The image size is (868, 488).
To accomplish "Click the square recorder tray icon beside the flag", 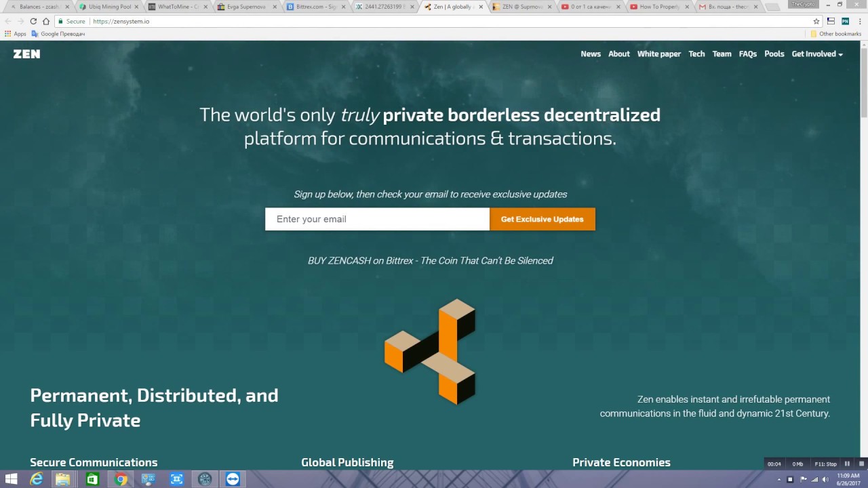I will [x=790, y=480].
